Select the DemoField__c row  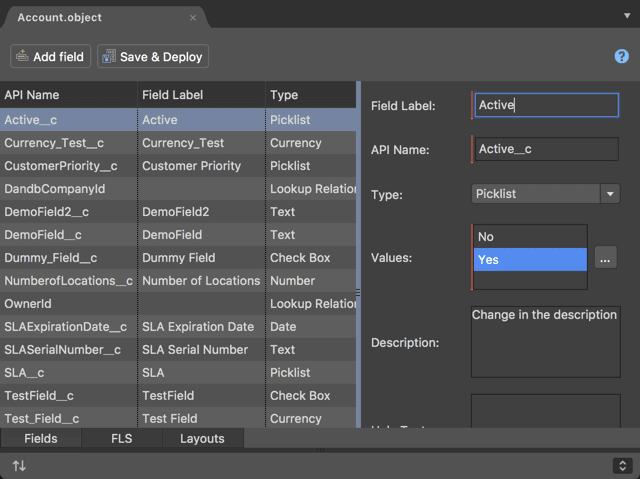[178, 235]
